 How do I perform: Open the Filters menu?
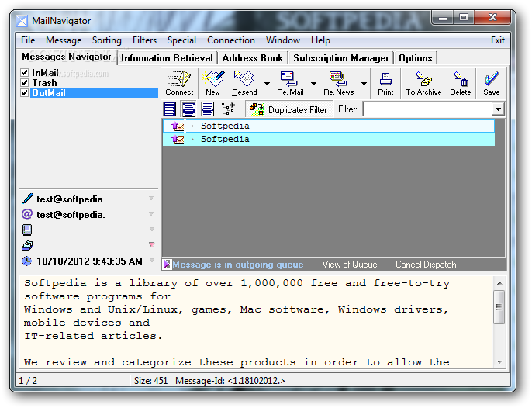[144, 40]
